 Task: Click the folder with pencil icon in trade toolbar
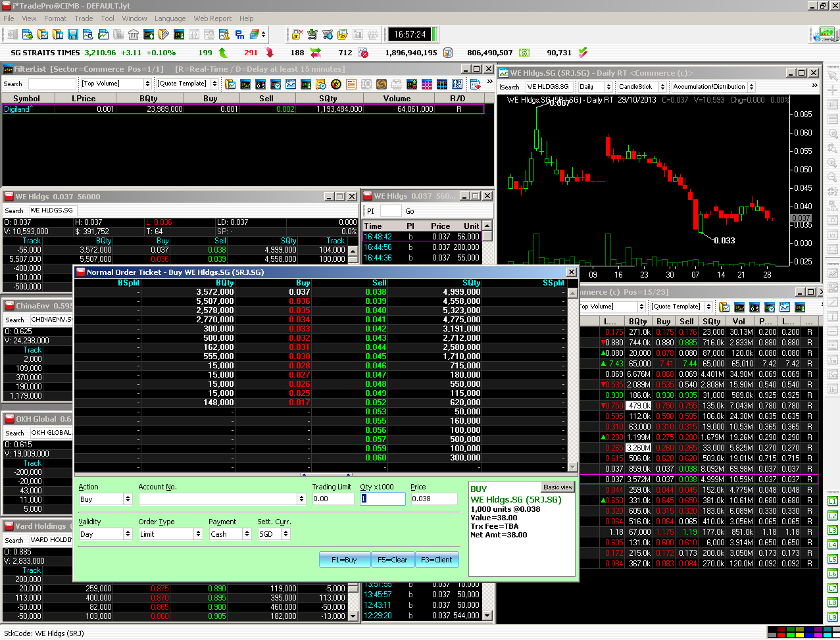(341, 34)
